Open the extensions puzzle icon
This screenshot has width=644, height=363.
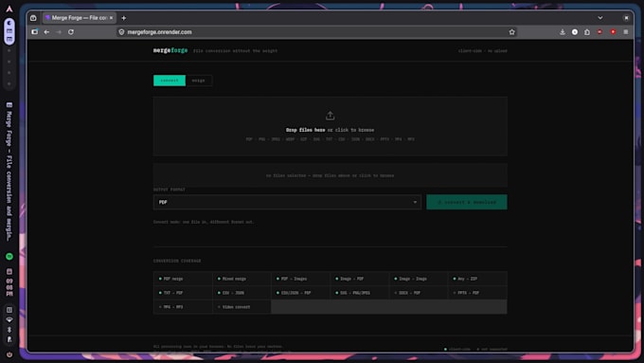click(587, 32)
